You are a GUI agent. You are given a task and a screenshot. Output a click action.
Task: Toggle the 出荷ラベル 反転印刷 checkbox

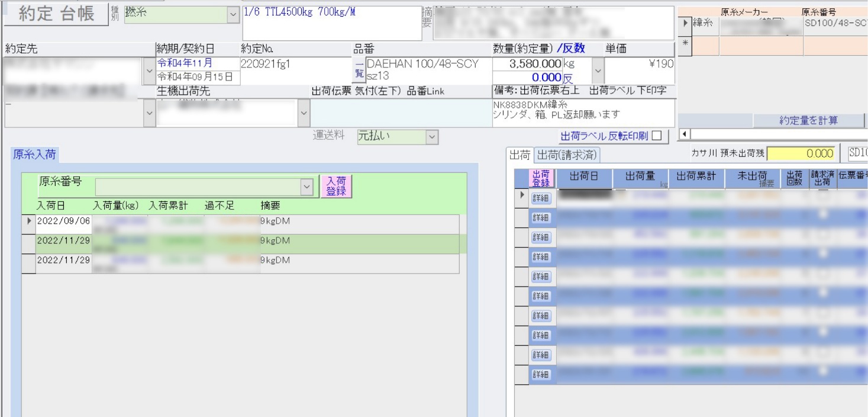[656, 136]
